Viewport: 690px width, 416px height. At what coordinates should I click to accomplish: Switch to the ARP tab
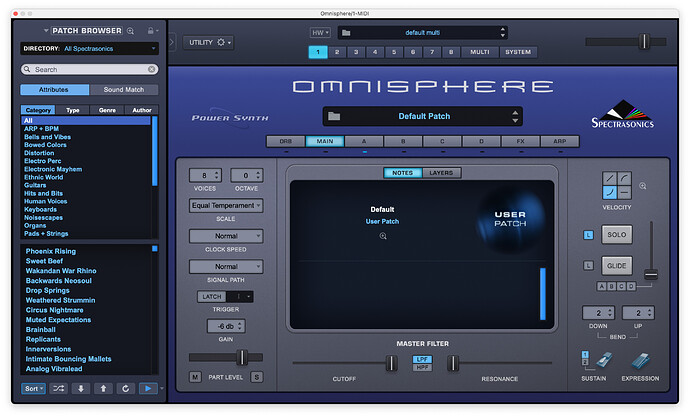(560, 141)
